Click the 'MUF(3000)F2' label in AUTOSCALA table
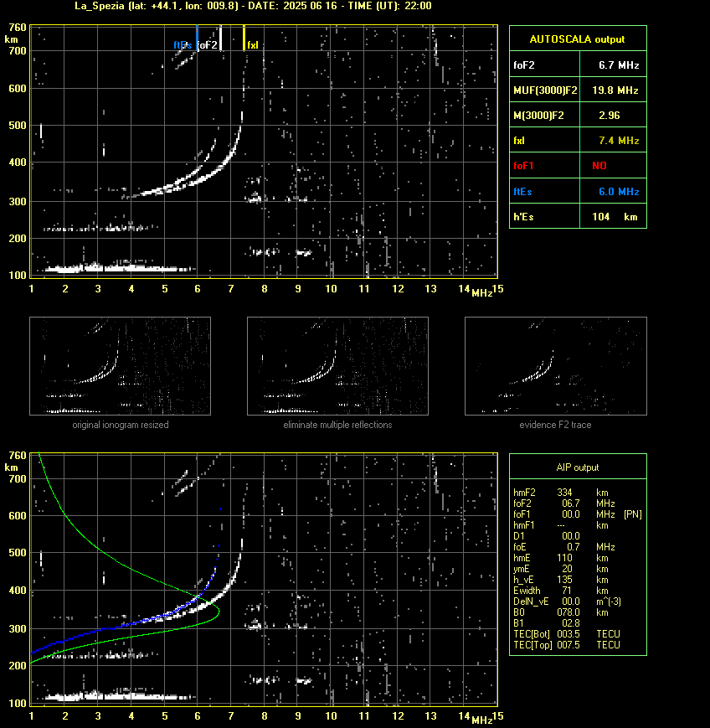 (x=545, y=90)
